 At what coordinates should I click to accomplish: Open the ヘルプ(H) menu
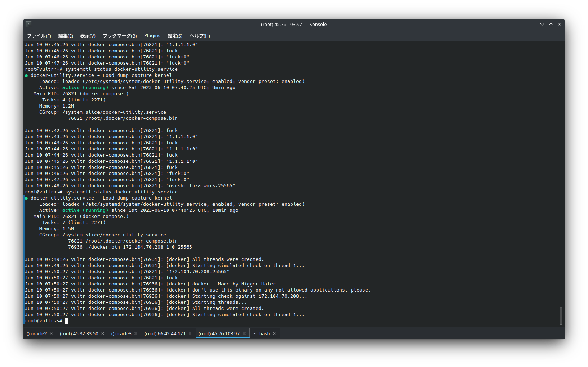[x=200, y=36]
